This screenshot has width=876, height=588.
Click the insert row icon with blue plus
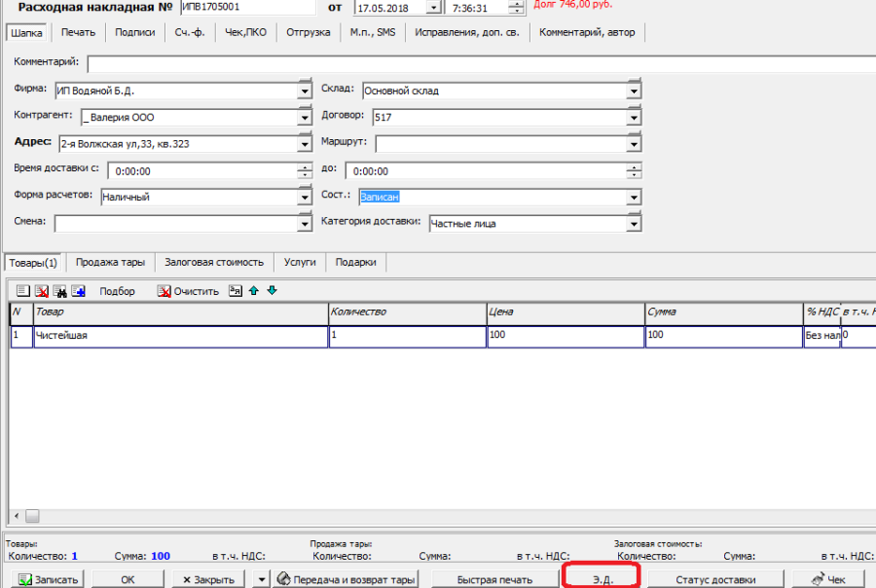pos(78,291)
